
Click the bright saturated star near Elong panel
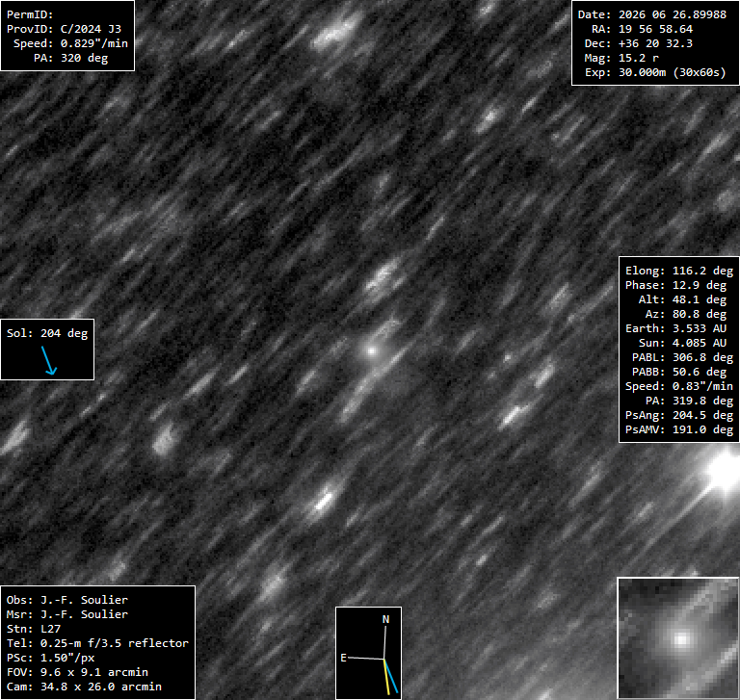pyautogui.click(x=723, y=473)
